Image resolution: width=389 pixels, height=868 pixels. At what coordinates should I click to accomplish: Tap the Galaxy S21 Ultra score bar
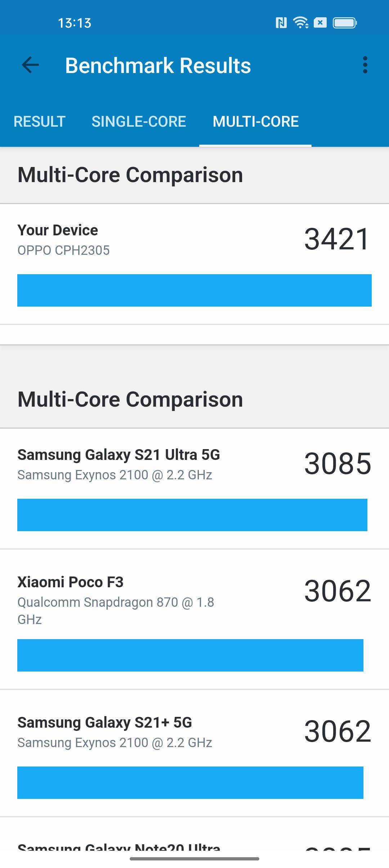pyautogui.click(x=192, y=515)
